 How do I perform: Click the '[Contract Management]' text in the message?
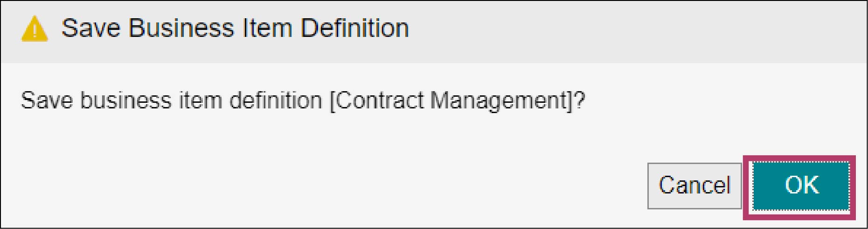pos(451,100)
